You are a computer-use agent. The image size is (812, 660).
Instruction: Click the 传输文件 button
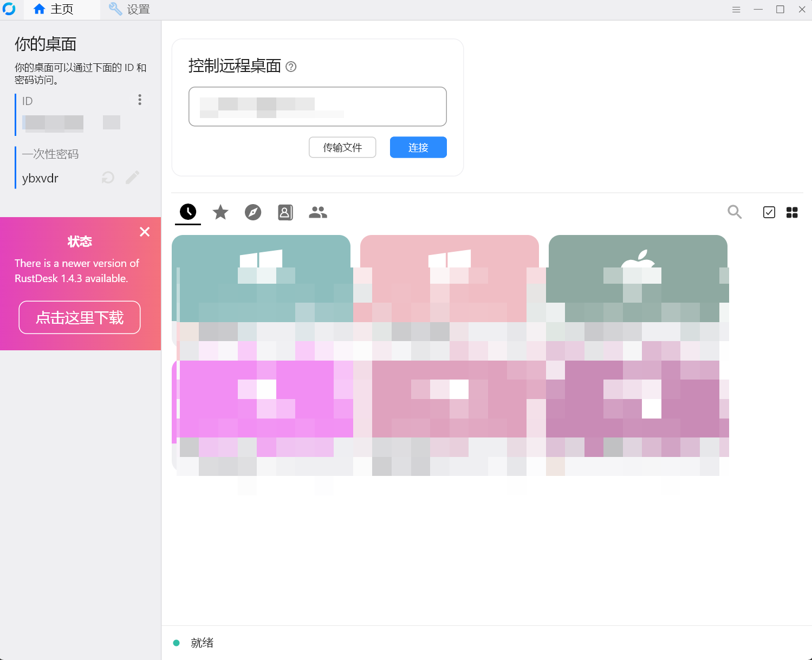(x=342, y=147)
